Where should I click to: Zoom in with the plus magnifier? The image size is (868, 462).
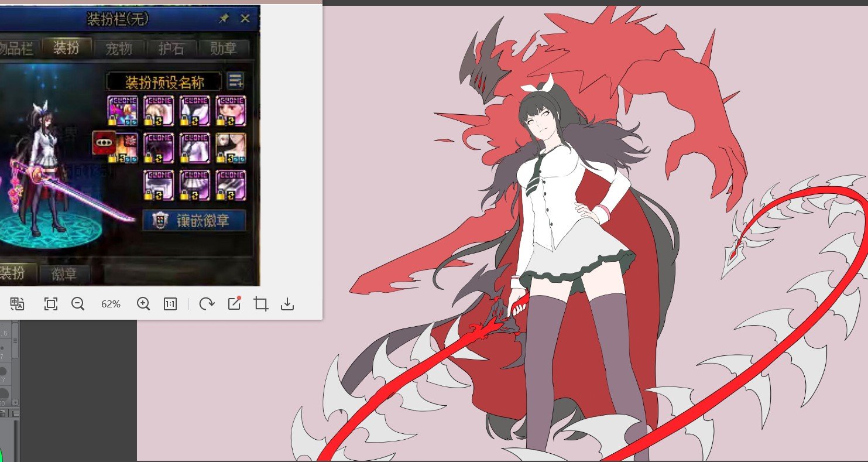click(143, 304)
